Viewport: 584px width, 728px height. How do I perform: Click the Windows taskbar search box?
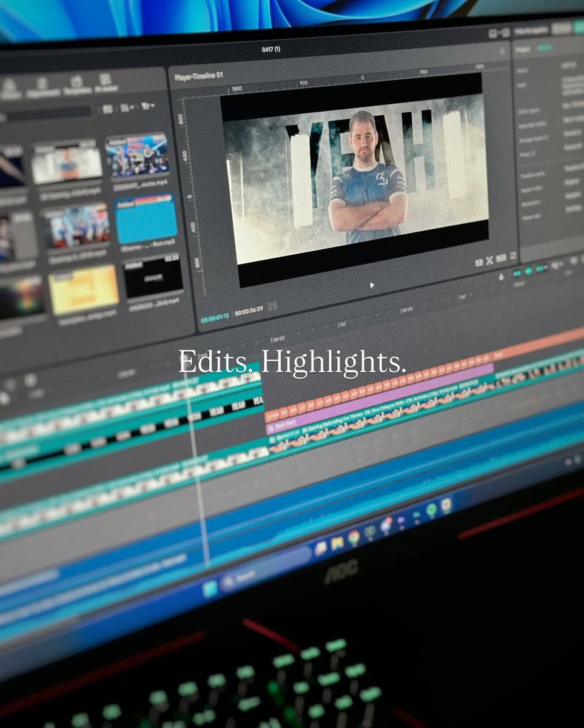[x=266, y=568]
